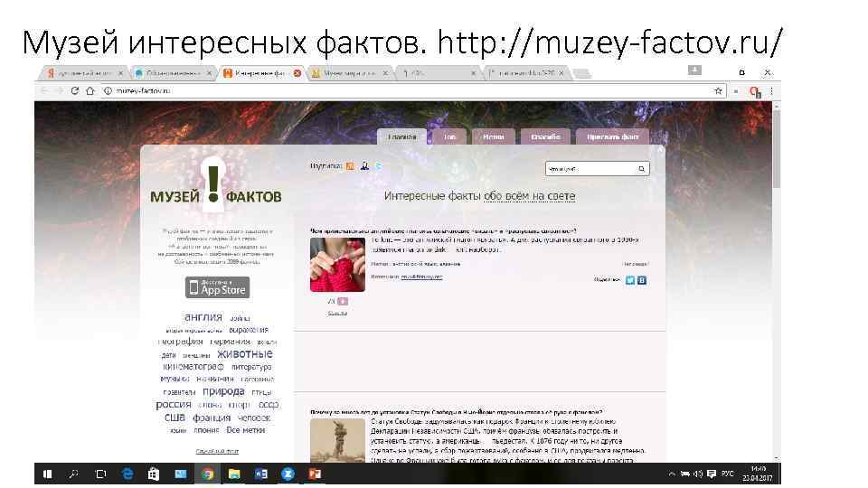
Task: Open the tag германия
Action: (x=231, y=342)
